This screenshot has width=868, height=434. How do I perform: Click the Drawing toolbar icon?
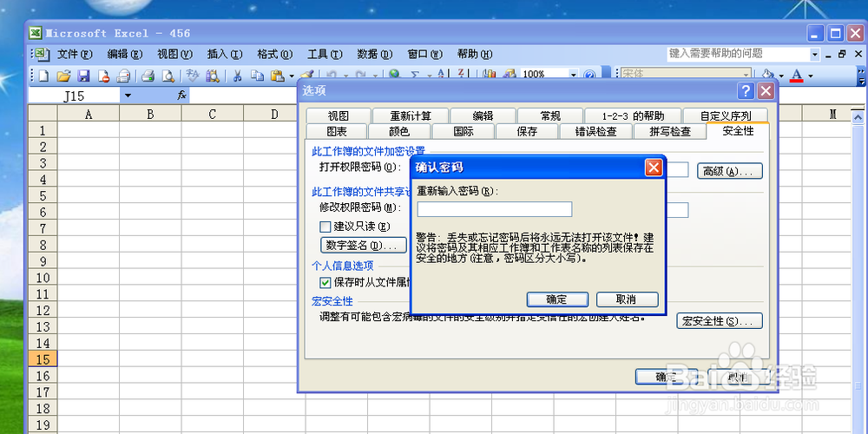[x=510, y=74]
